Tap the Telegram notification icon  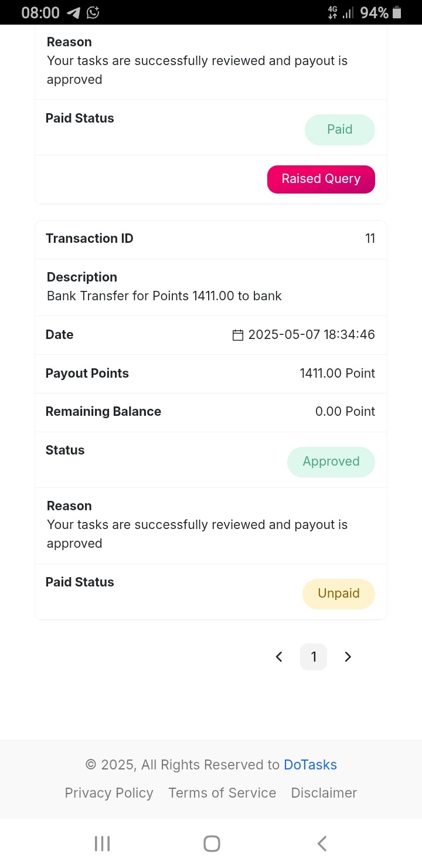click(x=73, y=12)
